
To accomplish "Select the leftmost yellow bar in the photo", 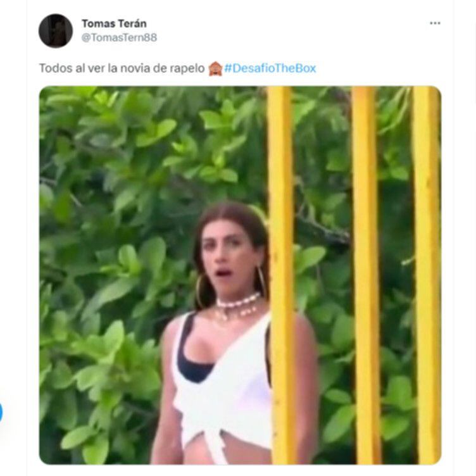I will coord(280,272).
